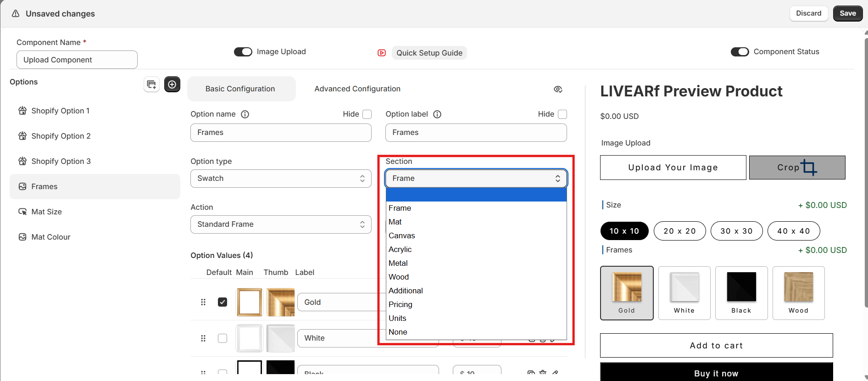Click the Gold main image thumbnail
The width and height of the screenshot is (868, 381).
pyautogui.click(x=250, y=302)
